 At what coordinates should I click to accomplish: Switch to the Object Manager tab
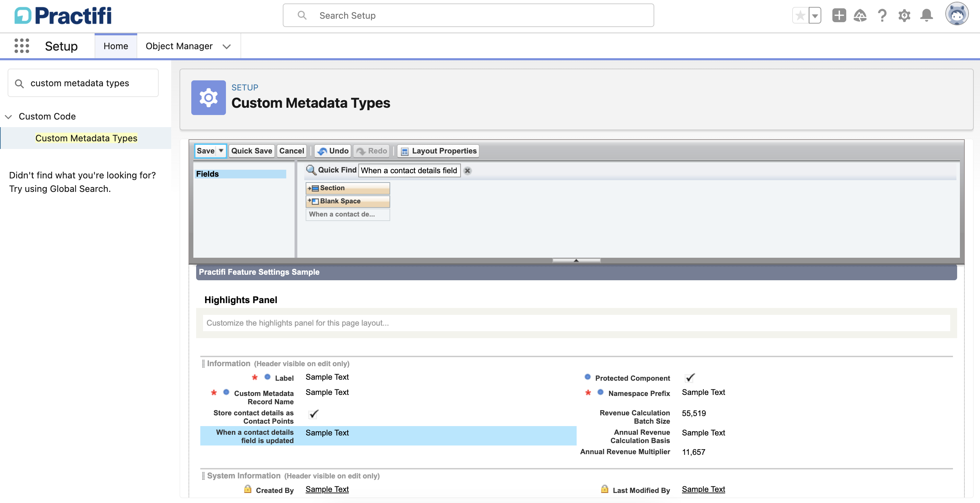pyautogui.click(x=179, y=46)
